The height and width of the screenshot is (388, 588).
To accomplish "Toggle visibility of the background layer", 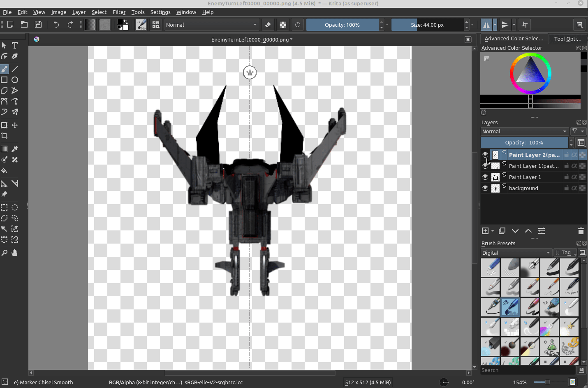I will 485,188.
